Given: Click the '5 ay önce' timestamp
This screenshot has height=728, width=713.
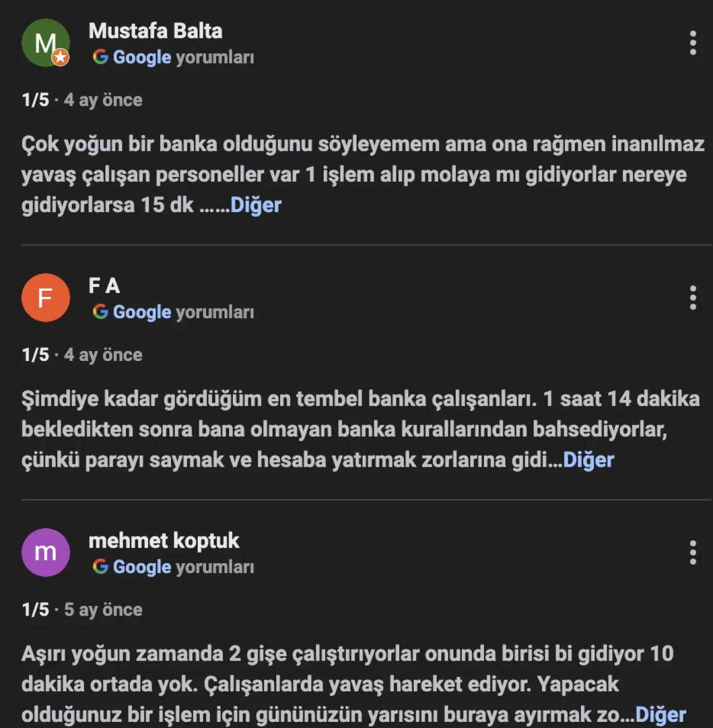Looking at the screenshot, I should [103, 610].
